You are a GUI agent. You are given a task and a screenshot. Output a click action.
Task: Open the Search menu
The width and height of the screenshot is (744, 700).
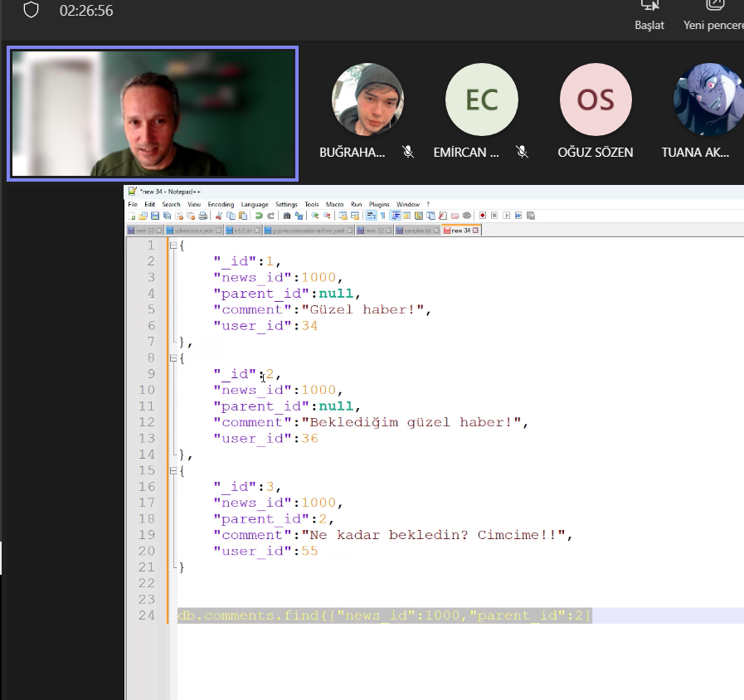[x=172, y=205]
